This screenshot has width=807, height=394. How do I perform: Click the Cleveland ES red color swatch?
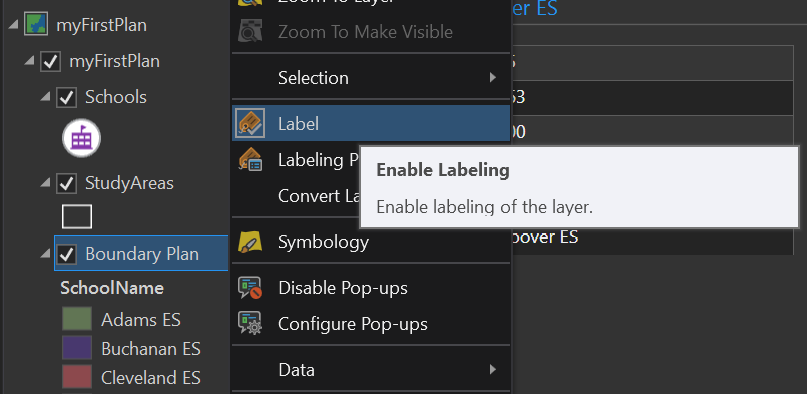[77, 377]
